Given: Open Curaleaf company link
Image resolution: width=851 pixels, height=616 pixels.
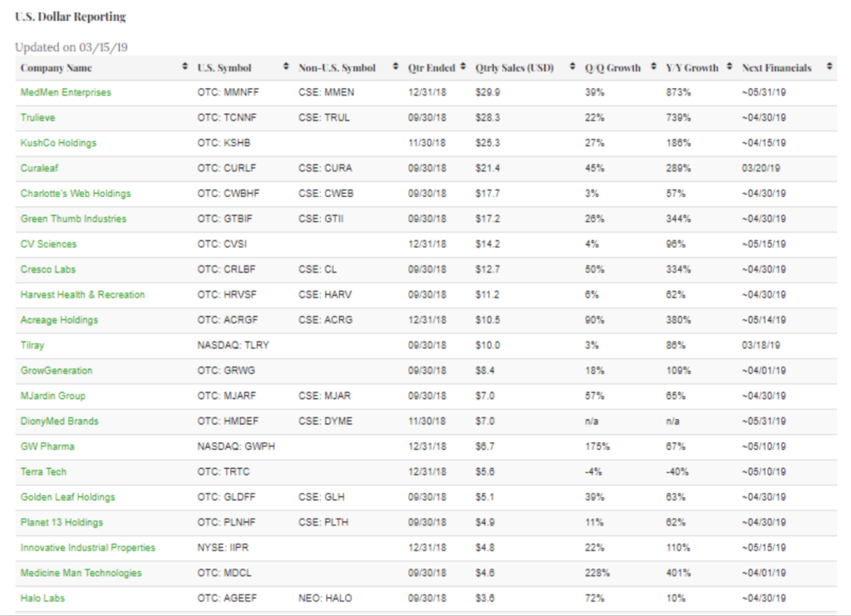Looking at the screenshot, I should (x=39, y=168).
